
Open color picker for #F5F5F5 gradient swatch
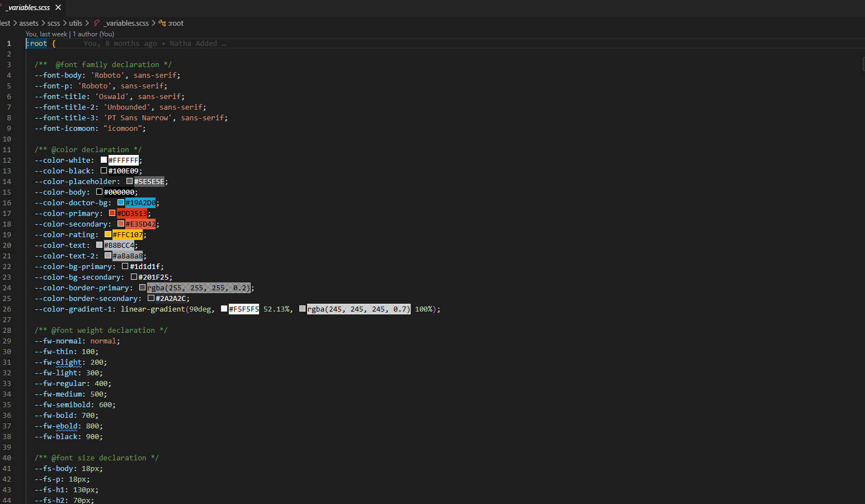pyautogui.click(x=224, y=309)
